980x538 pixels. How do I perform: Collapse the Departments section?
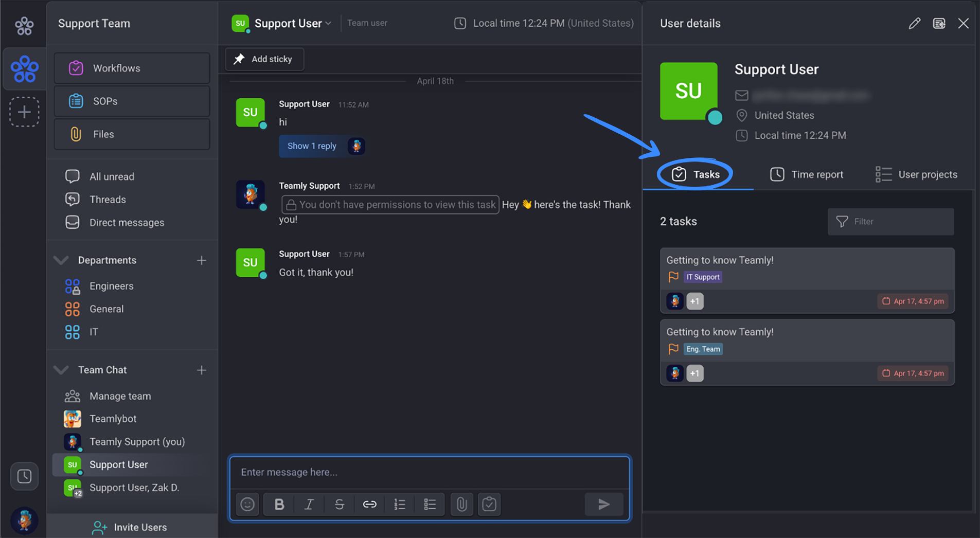pos(61,260)
